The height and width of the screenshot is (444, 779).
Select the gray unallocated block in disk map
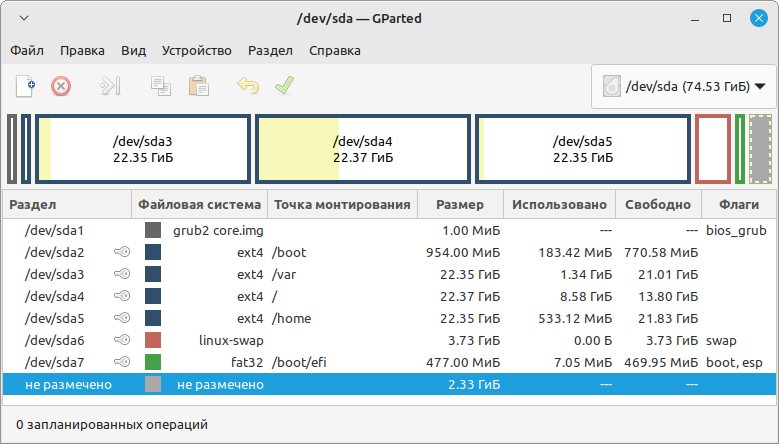pos(761,149)
